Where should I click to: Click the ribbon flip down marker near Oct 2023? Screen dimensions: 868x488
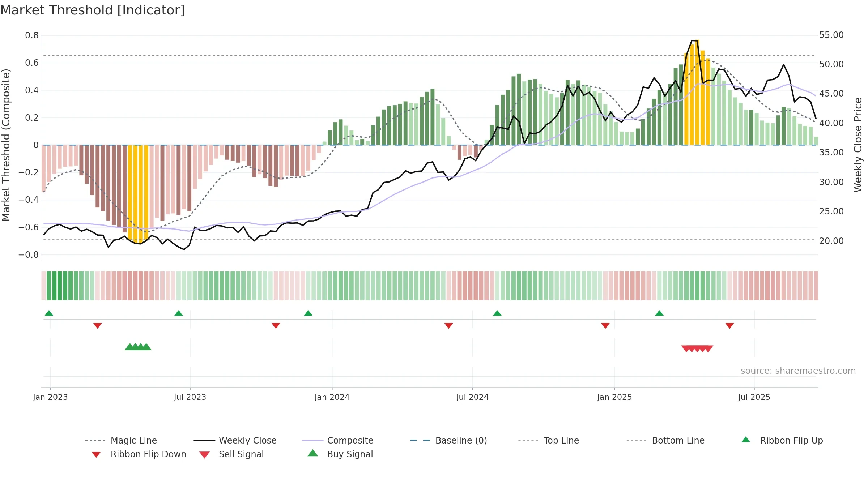(276, 326)
